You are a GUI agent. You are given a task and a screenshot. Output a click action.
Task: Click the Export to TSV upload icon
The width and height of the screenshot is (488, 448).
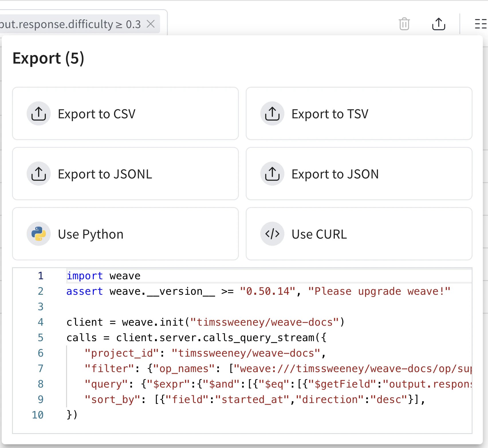tap(272, 114)
